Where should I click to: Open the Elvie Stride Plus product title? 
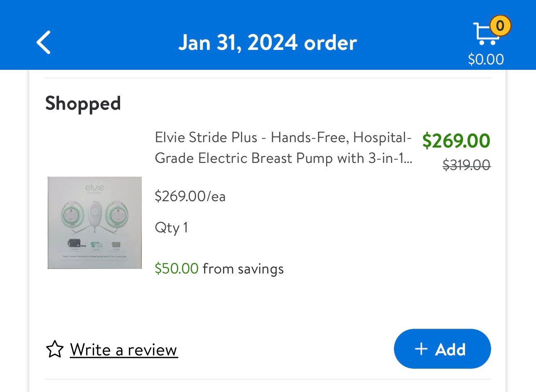(x=284, y=148)
